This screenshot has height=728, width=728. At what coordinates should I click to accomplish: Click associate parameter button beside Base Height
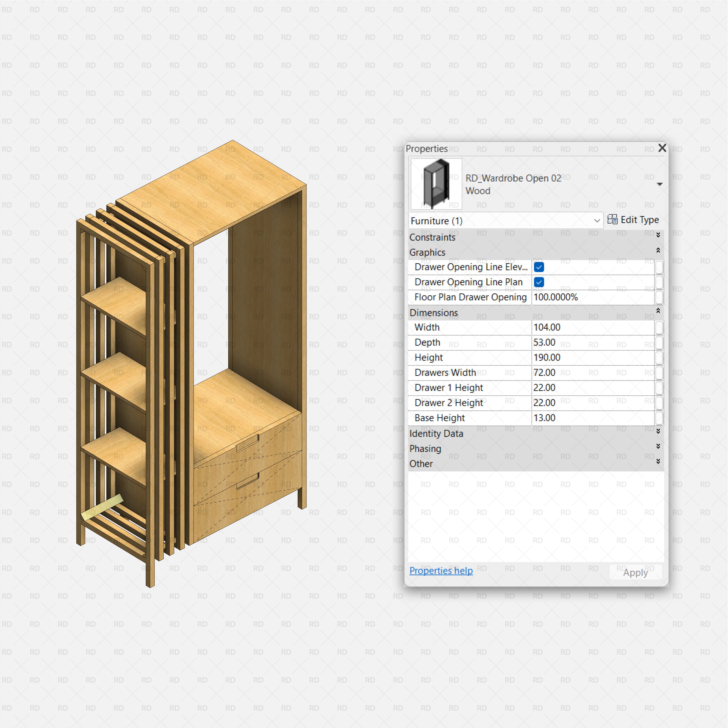659,417
